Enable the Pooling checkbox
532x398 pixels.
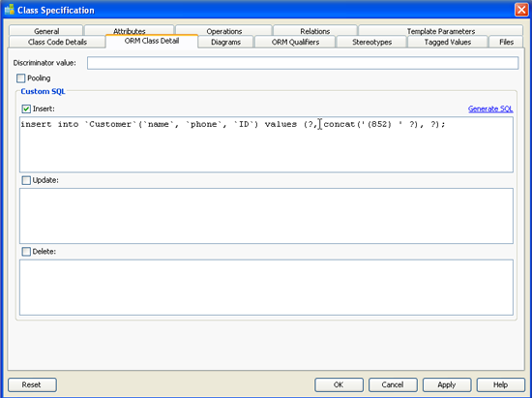(21, 78)
